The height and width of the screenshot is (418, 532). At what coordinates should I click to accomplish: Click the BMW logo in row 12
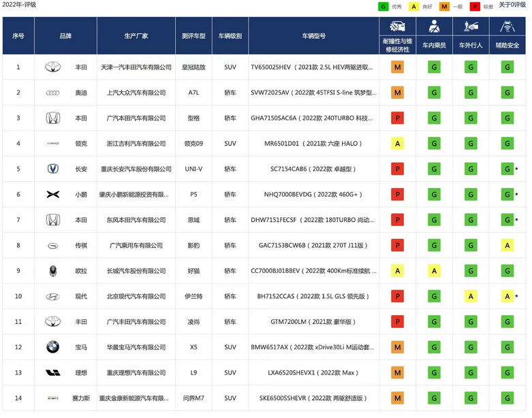pyautogui.click(x=53, y=347)
